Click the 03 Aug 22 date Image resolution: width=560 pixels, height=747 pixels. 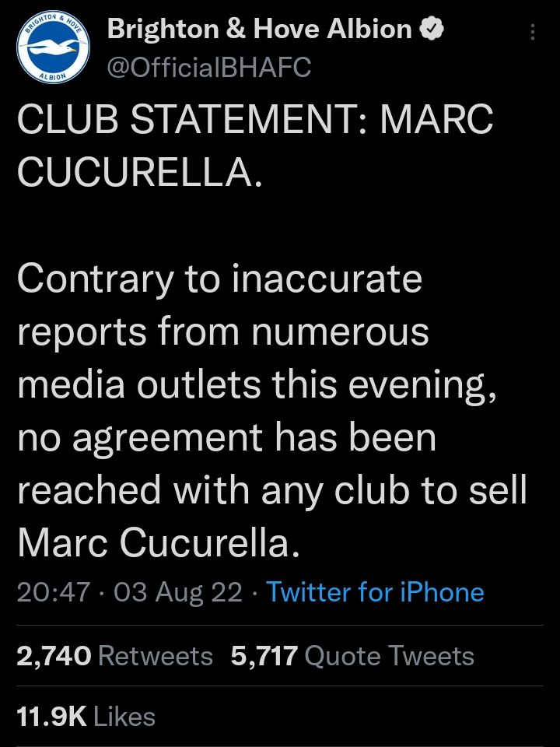point(178,592)
